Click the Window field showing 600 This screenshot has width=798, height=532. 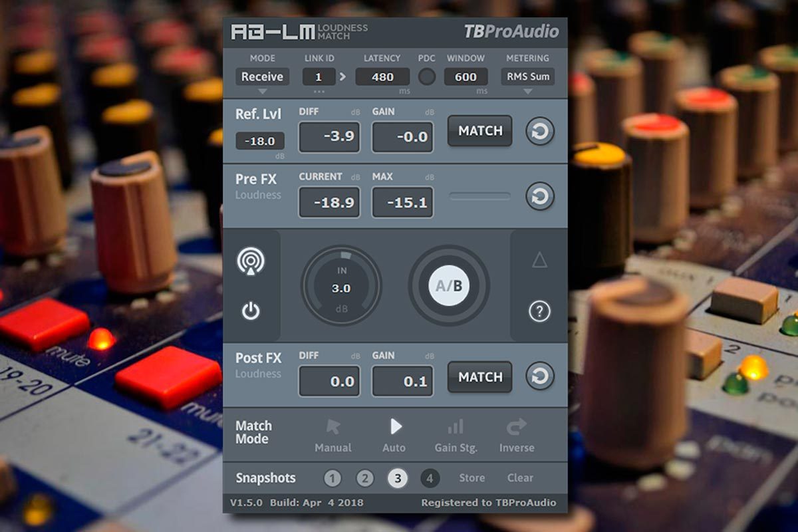click(465, 76)
